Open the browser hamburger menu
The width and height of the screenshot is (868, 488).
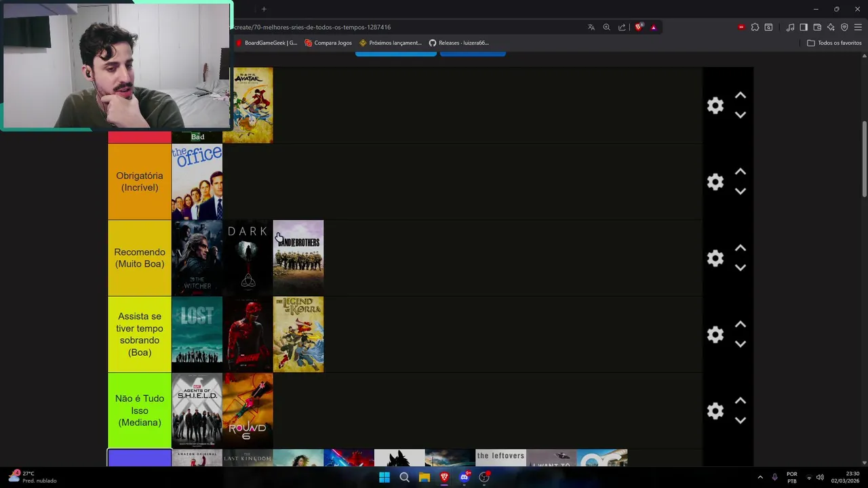click(x=858, y=27)
